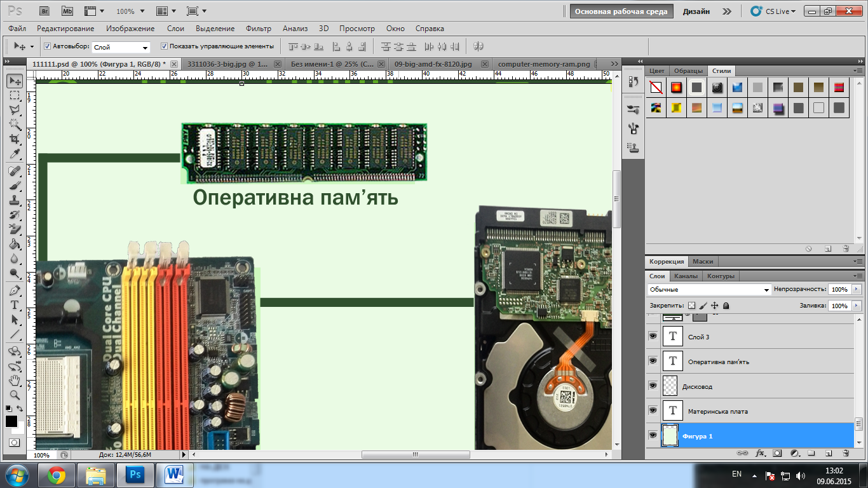Open the Автовыбор Слой dropdown
The height and width of the screenshot is (488, 868).
(121, 48)
